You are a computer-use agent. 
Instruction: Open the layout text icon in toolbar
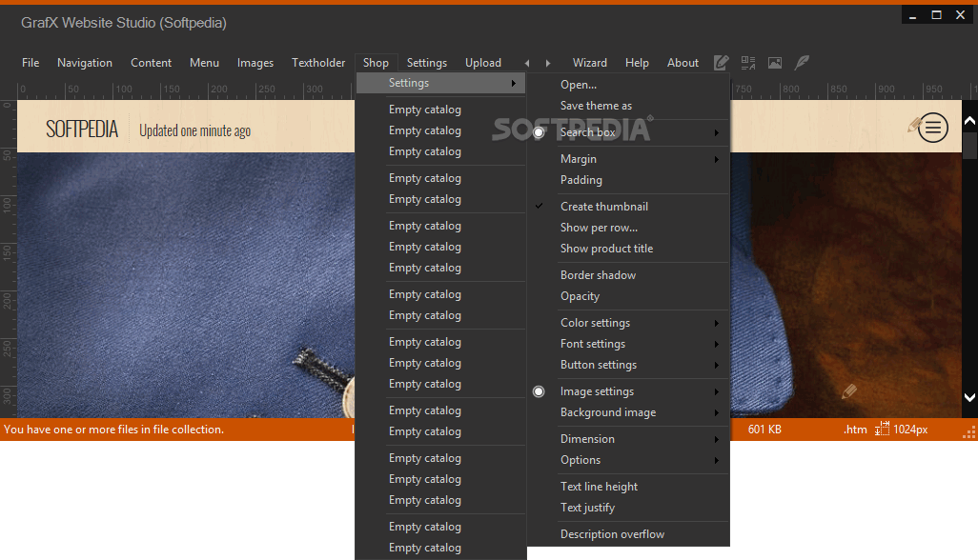[x=748, y=62]
